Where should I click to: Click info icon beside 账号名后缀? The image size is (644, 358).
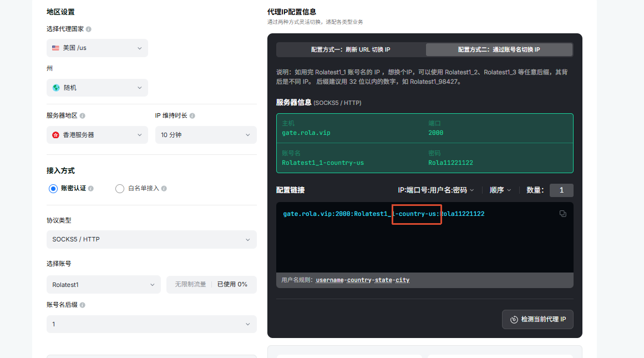coord(83,305)
